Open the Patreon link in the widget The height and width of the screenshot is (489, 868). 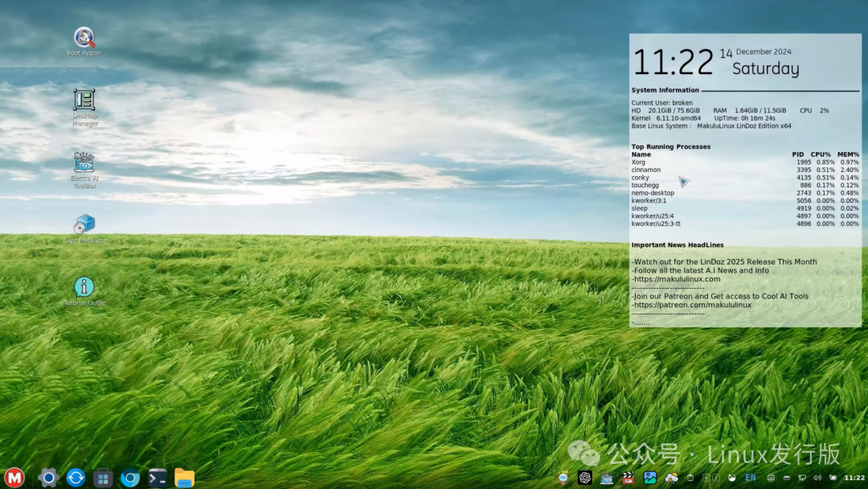point(692,305)
